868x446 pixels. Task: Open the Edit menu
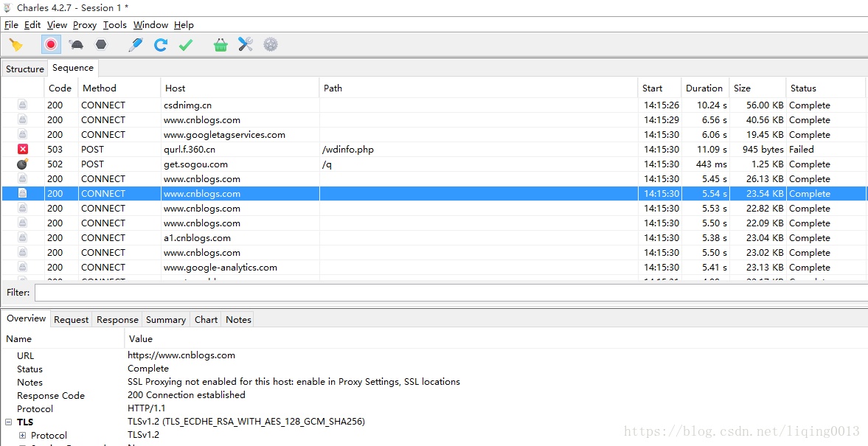coord(32,25)
